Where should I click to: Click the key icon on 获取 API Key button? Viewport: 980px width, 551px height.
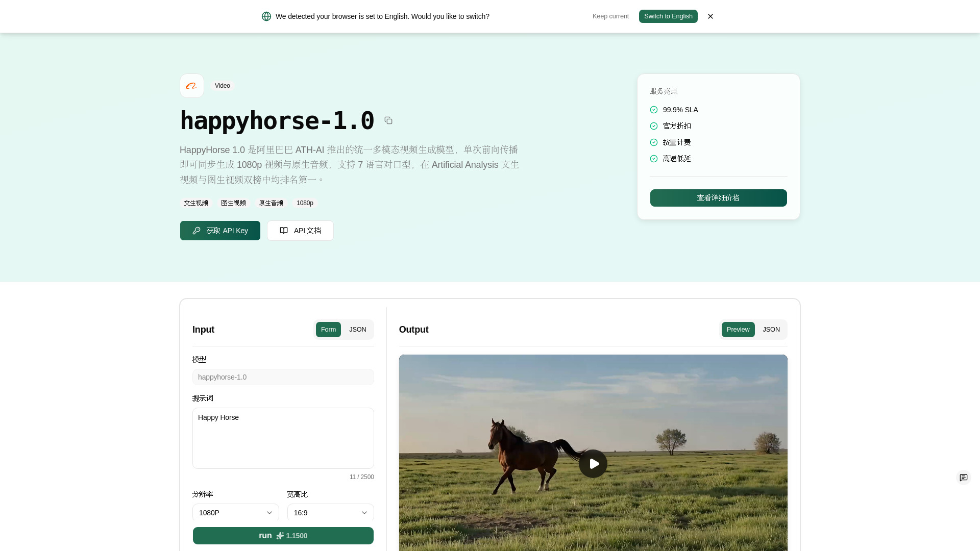coord(197,231)
